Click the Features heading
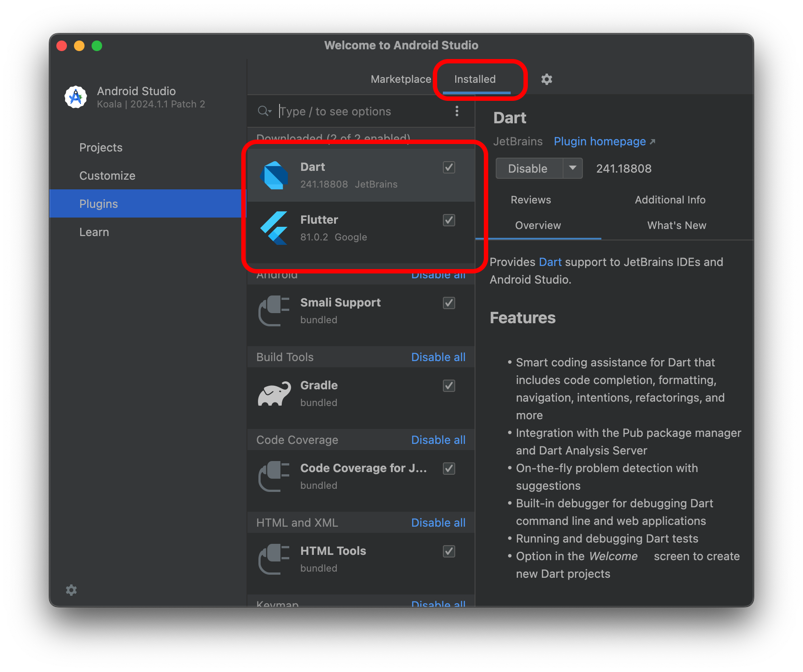 523,318
